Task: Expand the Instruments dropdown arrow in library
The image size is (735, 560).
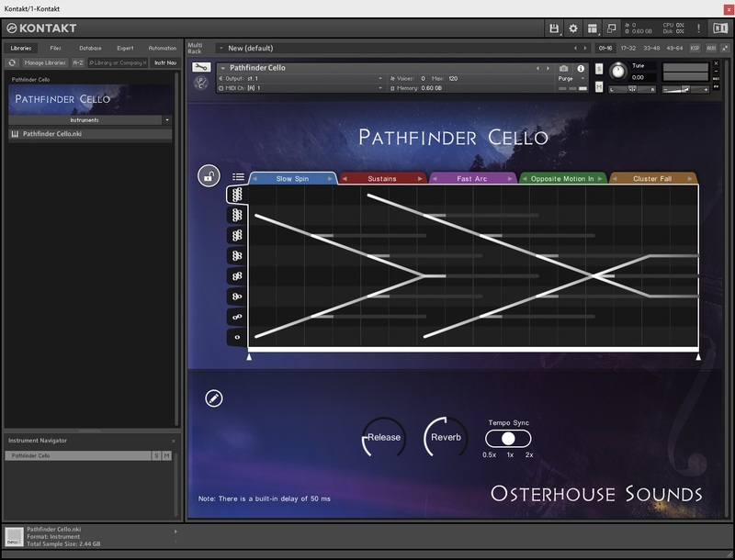Action: (167, 120)
